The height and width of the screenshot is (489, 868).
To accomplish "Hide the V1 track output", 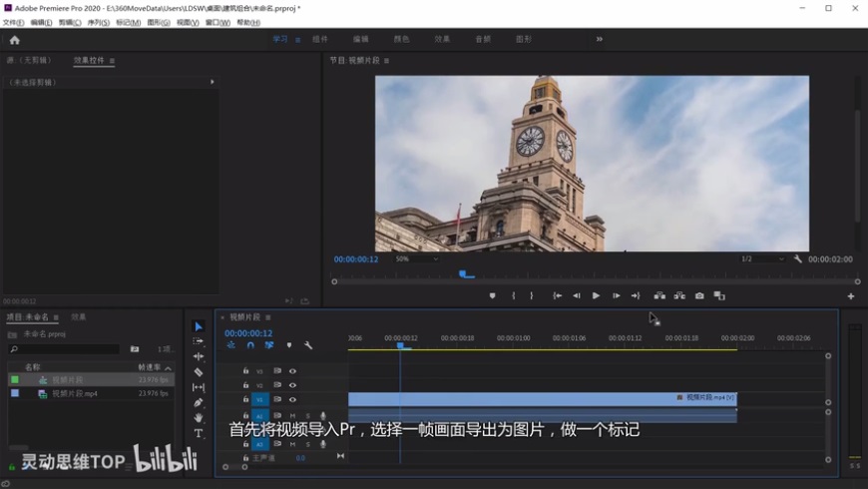I will 292,399.
